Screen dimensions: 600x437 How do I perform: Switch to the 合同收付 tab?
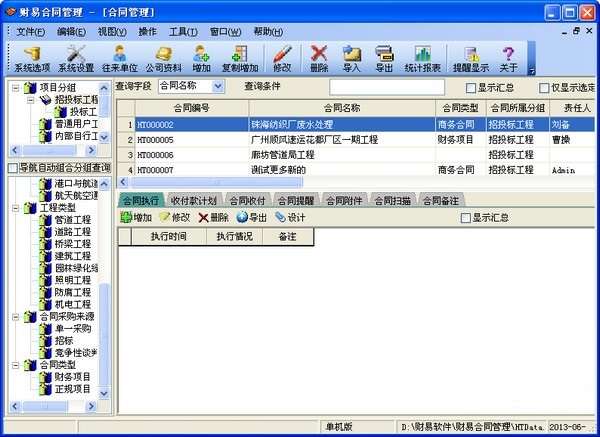(x=247, y=201)
